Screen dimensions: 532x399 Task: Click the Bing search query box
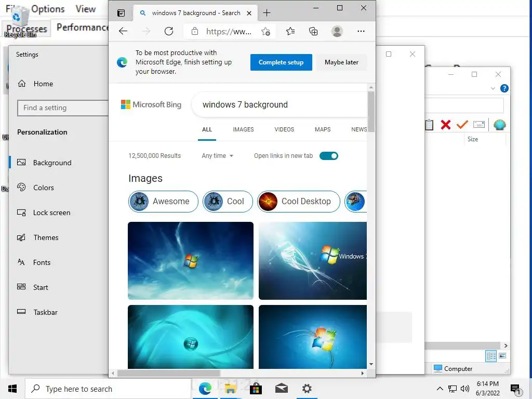click(280, 104)
